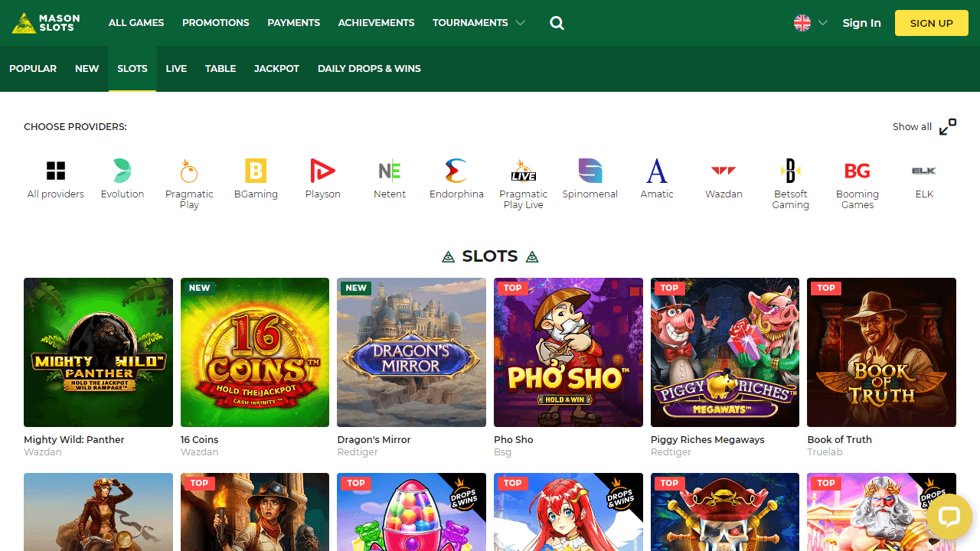This screenshot has width=980, height=551.
Task: Switch to the Live tab
Action: click(176, 69)
